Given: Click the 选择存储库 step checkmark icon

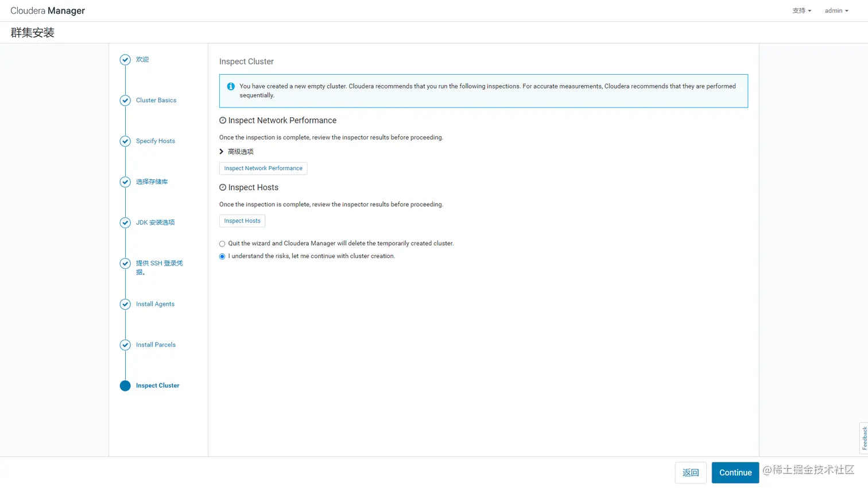Looking at the screenshot, I should pos(125,182).
